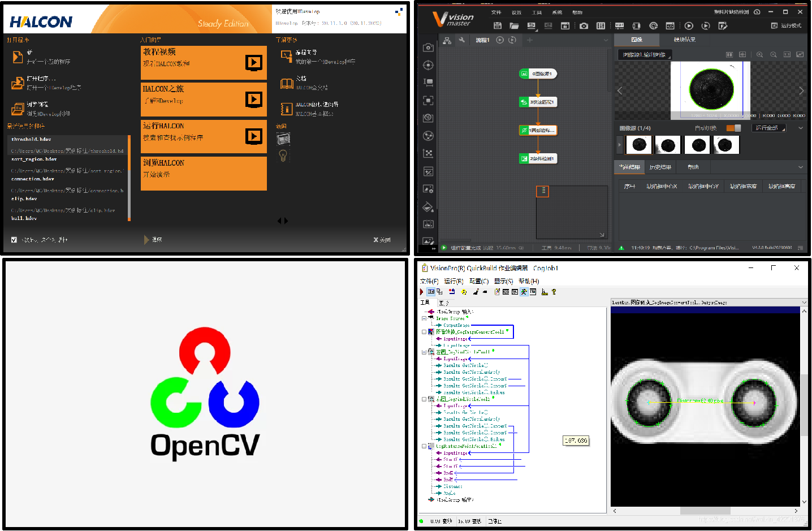Viewport: 812px width, 531px height.
Task: Toggle the checkbox at HALCON dialog bottom-left
Action: 14,240
